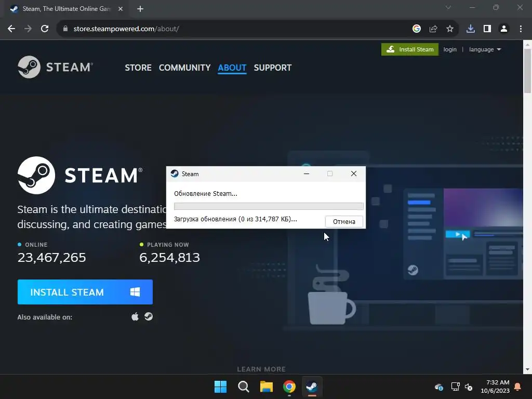Open Chrome profile menu
The width and height of the screenshot is (532, 399).
point(504,29)
